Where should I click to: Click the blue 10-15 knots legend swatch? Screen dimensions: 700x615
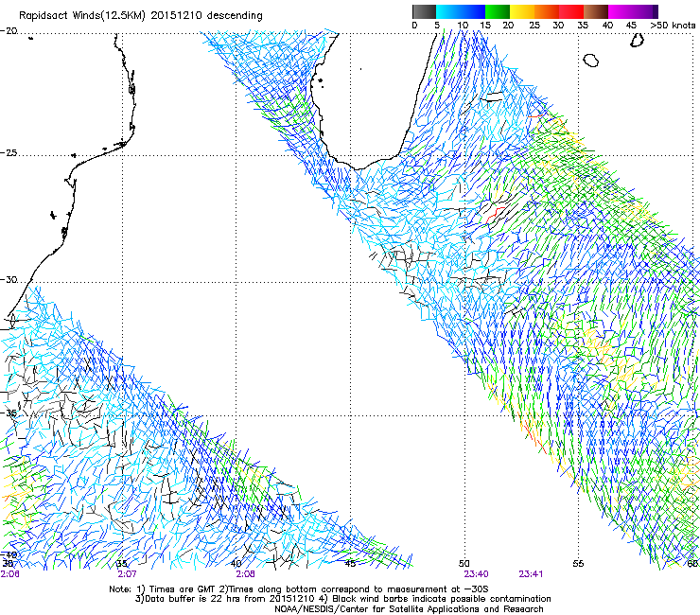point(473,11)
